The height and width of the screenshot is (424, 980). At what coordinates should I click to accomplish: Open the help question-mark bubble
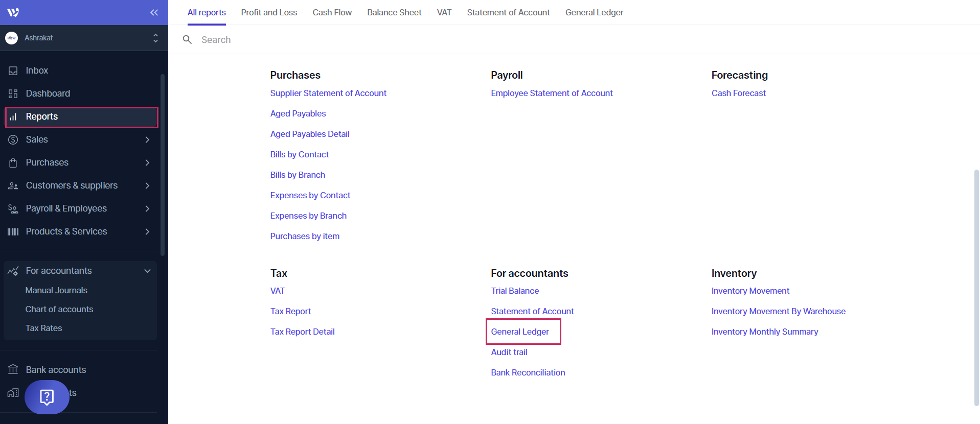[x=47, y=397]
